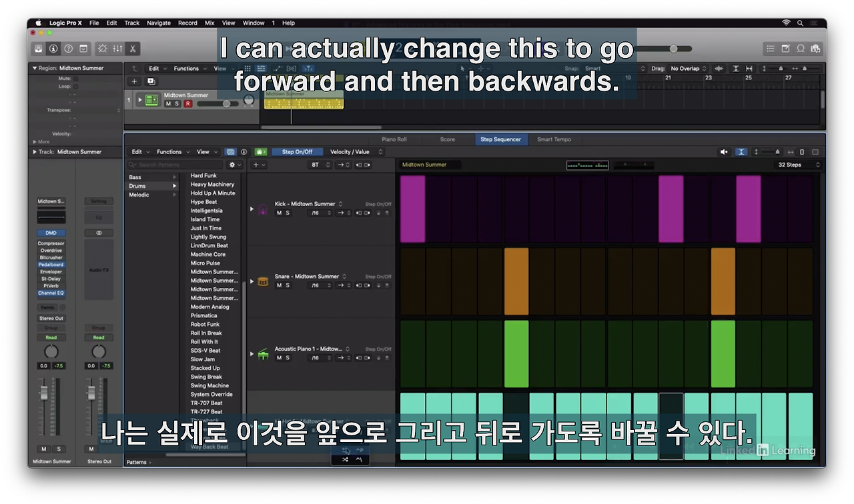Screen dimensions: 854x504
Task: Select the yellow Midtown Summer region
Action: [304, 100]
